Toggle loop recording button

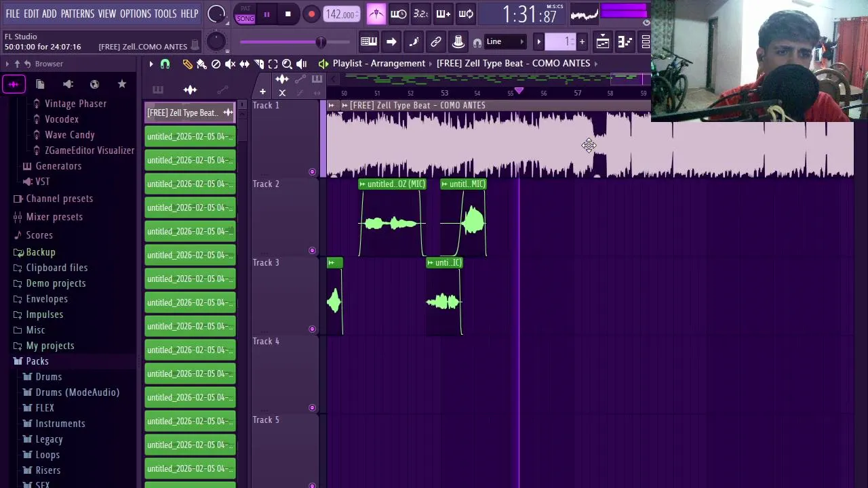pyautogui.click(x=466, y=14)
